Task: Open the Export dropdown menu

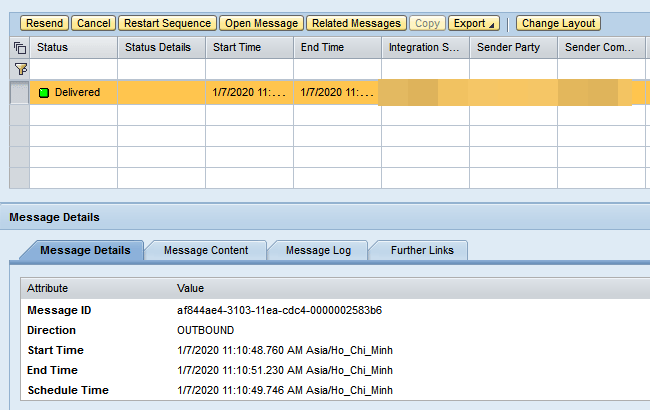Action: (x=474, y=23)
